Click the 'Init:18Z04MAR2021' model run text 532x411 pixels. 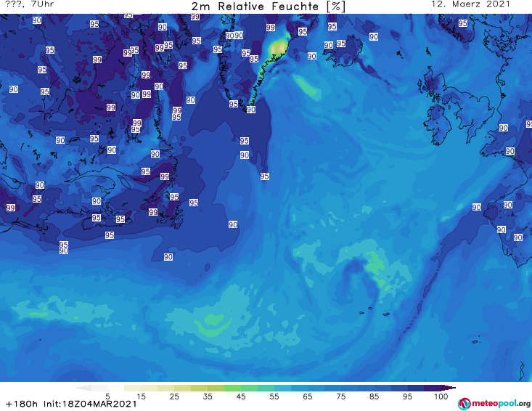pos(90,404)
